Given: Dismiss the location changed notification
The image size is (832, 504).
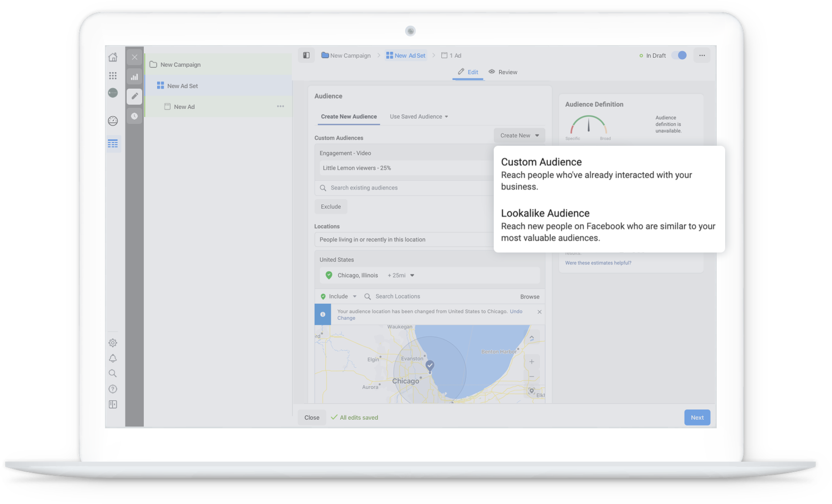Looking at the screenshot, I should point(539,312).
